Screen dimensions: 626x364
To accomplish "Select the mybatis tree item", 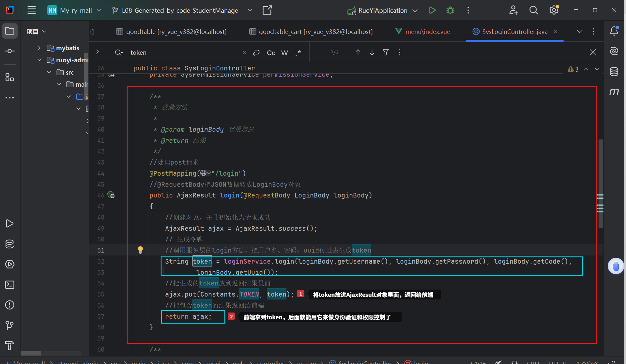I will [x=63, y=48].
